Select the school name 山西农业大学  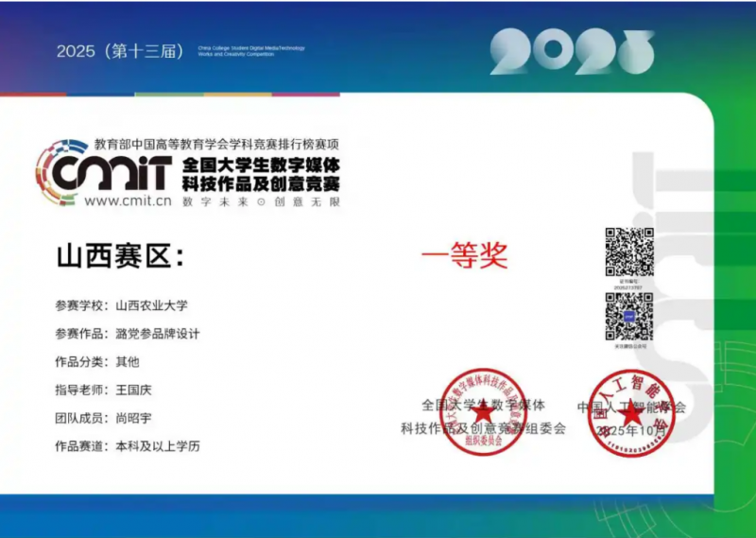click(151, 305)
